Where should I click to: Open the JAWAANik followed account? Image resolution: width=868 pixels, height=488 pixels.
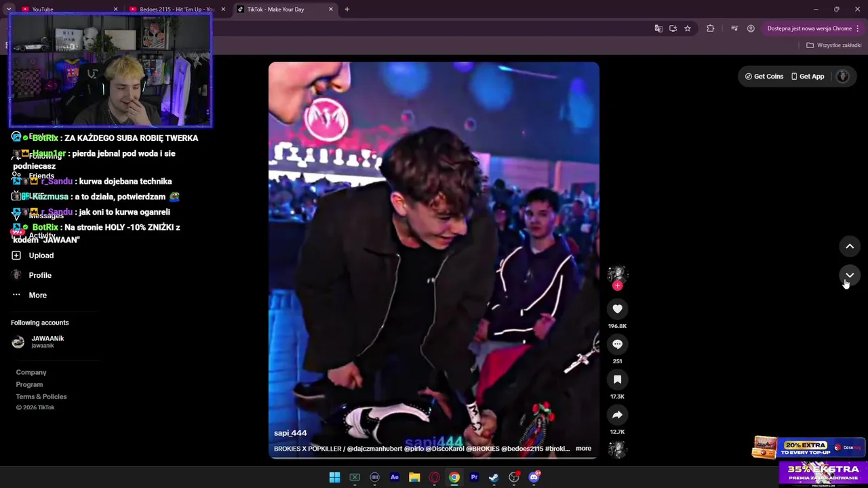pos(39,342)
